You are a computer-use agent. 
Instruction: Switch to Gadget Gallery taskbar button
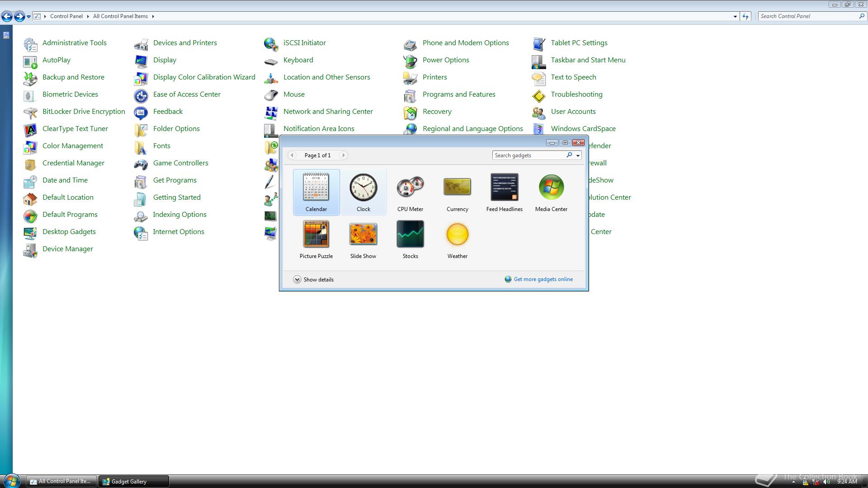[x=134, y=481]
